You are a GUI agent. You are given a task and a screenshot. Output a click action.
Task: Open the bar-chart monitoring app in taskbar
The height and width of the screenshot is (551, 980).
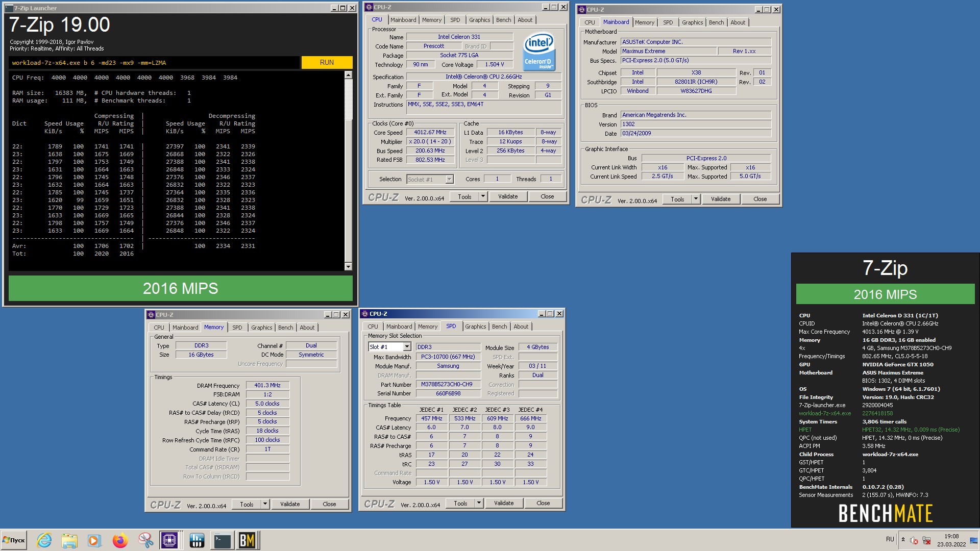[x=197, y=540]
